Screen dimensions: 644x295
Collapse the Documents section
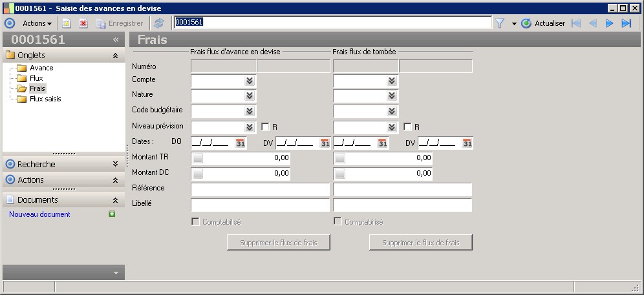click(115, 200)
